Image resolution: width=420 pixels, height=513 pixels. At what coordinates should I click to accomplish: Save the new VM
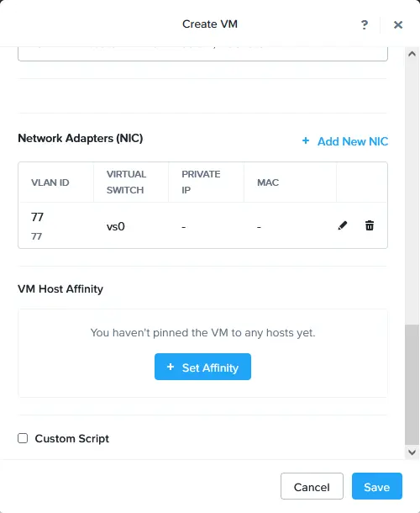point(377,486)
